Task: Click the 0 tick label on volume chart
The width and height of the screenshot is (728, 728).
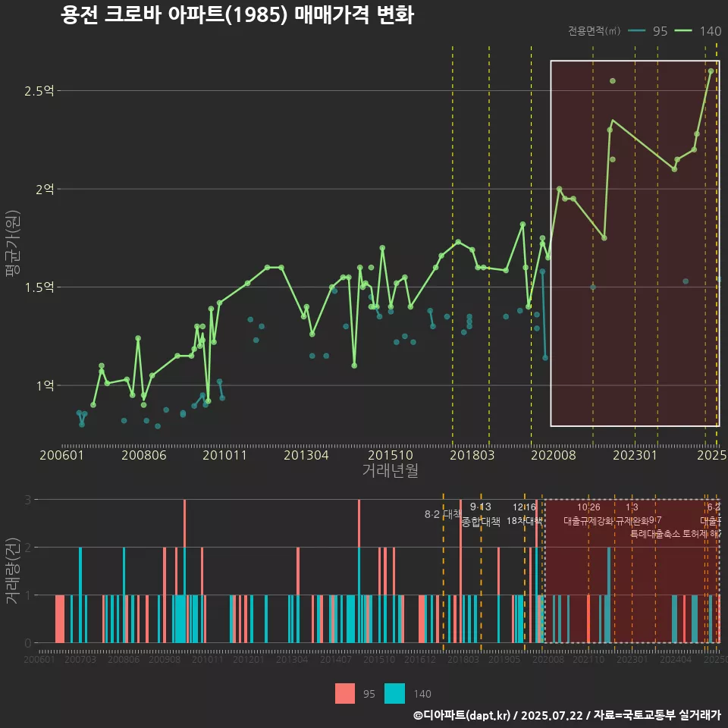Action: coord(28,643)
